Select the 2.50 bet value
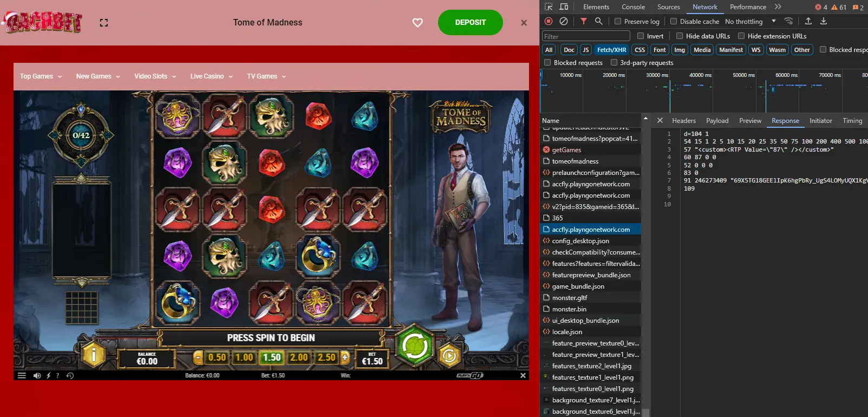 point(327,357)
